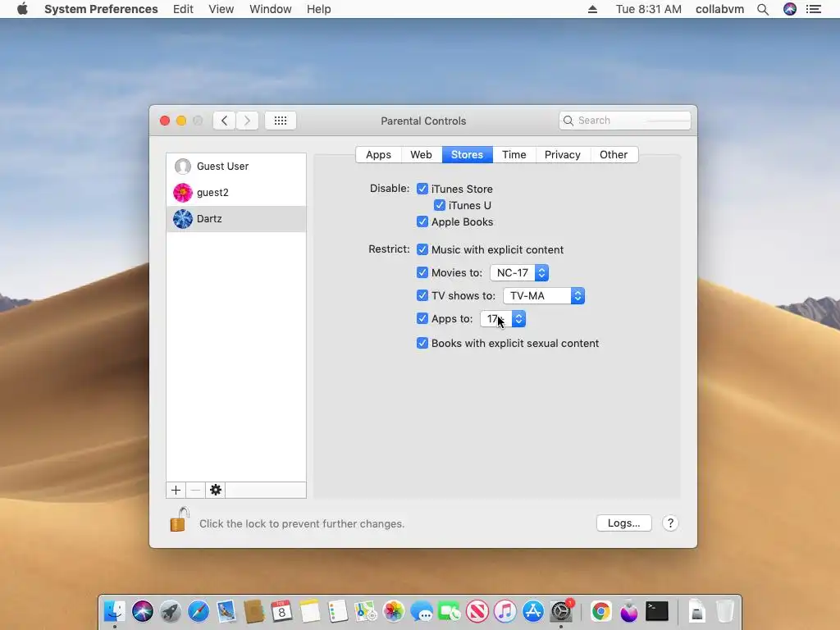Open App Store icon in Dock
This screenshot has width=840, height=630.
[x=533, y=611]
